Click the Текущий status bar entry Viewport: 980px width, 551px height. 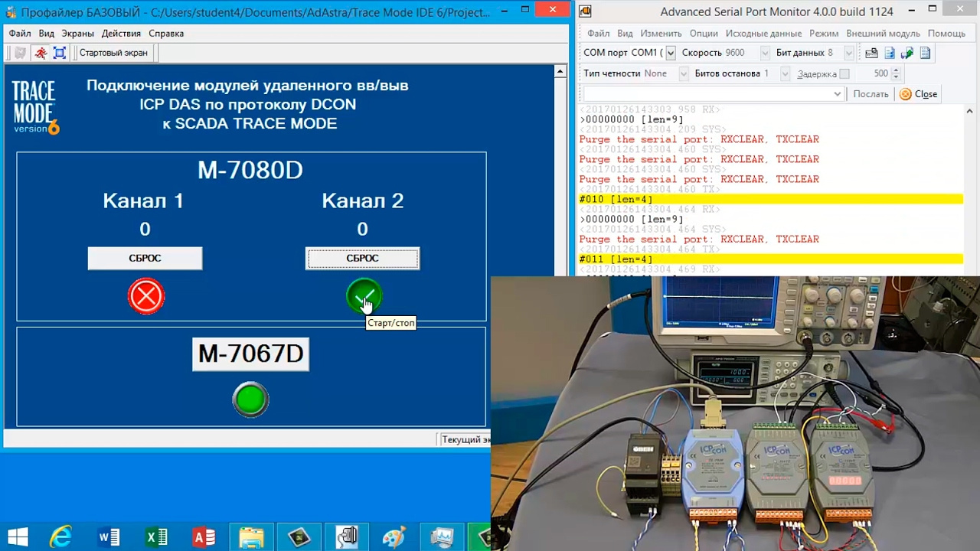(x=465, y=439)
